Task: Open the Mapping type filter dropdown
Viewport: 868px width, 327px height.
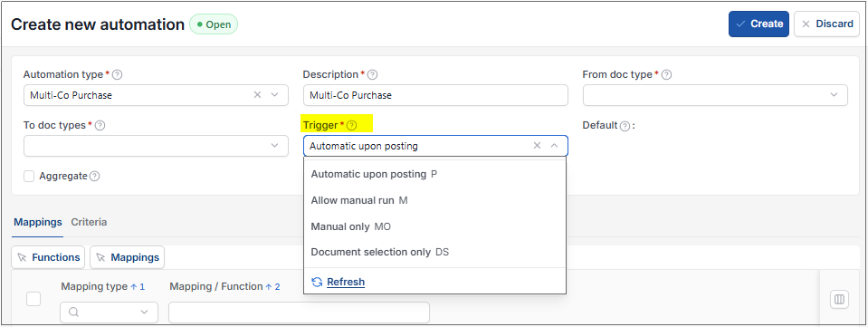Action: point(109,313)
